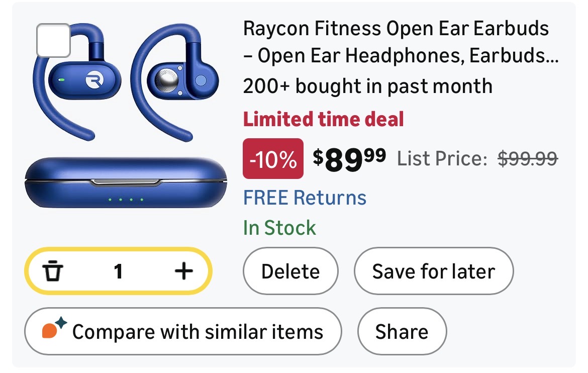Move the item with Save for later
The width and height of the screenshot is (588, 373).
433,272
